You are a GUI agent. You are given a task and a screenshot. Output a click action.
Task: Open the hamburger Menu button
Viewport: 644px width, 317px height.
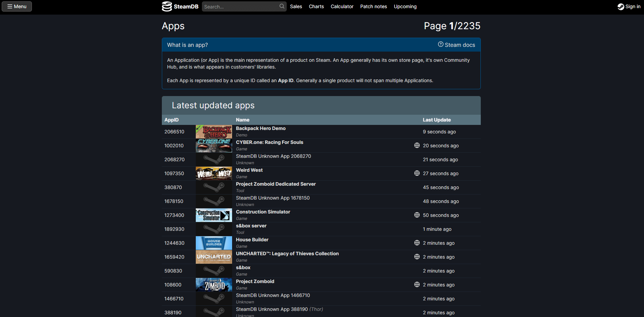tap(17, 6)
